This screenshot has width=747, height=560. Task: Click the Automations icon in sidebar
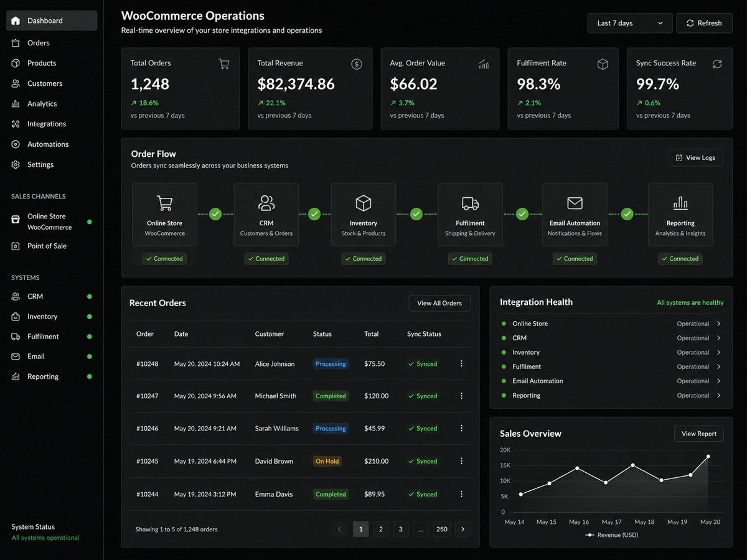[x=16, y=144]
